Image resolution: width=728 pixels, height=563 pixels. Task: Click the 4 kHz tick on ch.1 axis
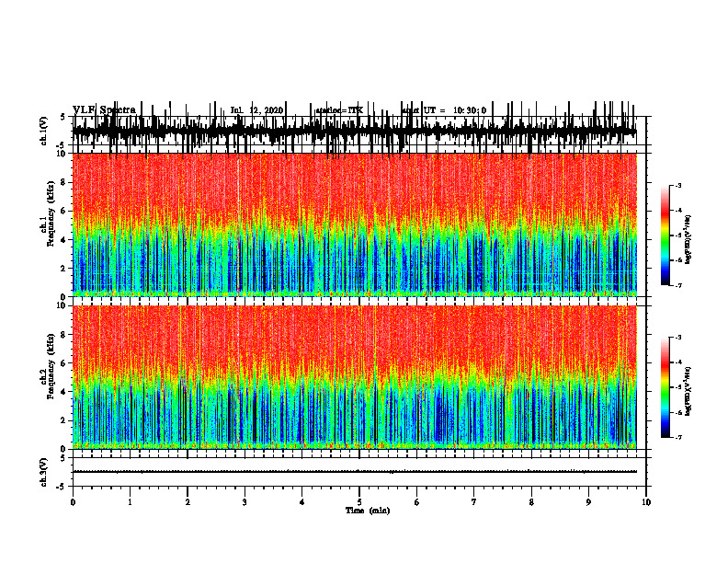(64, 240)
